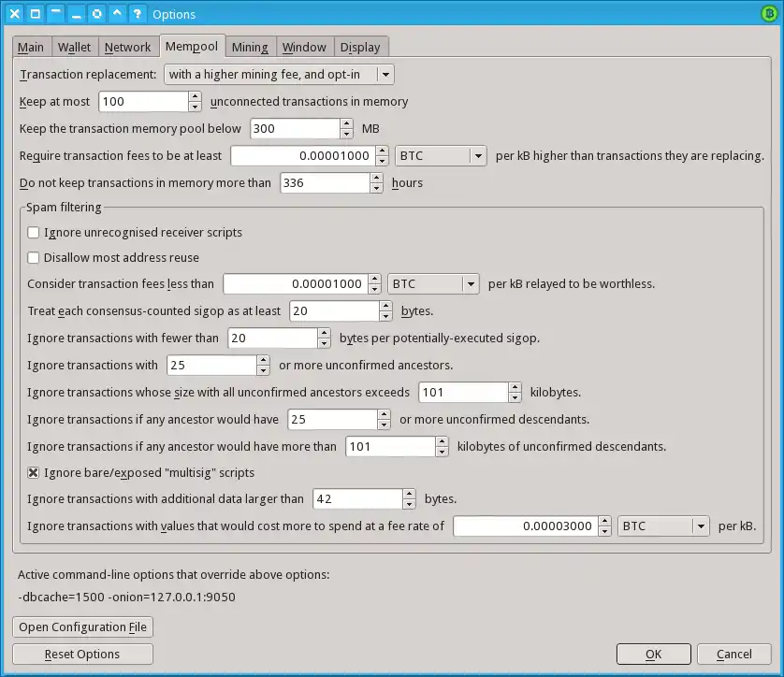Check Disallow most address reuse
784x677 pixels.
point(34,257)
